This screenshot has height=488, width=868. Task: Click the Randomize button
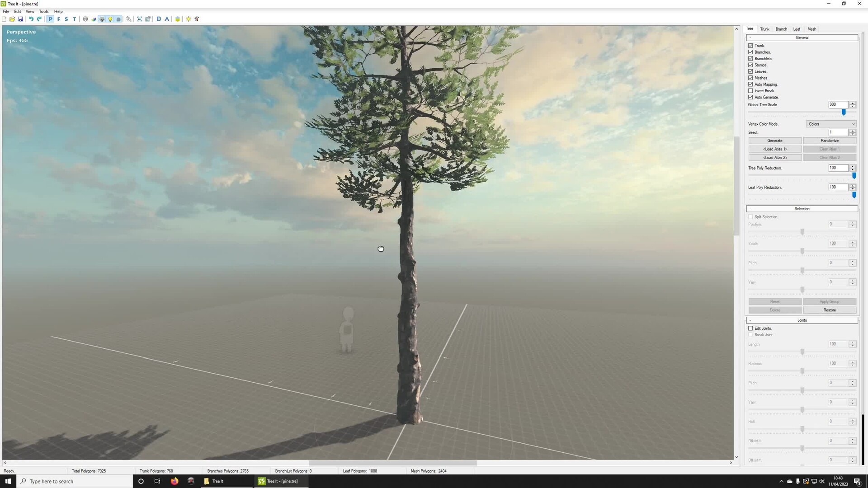pyautogui.click(x=830, y=141)
